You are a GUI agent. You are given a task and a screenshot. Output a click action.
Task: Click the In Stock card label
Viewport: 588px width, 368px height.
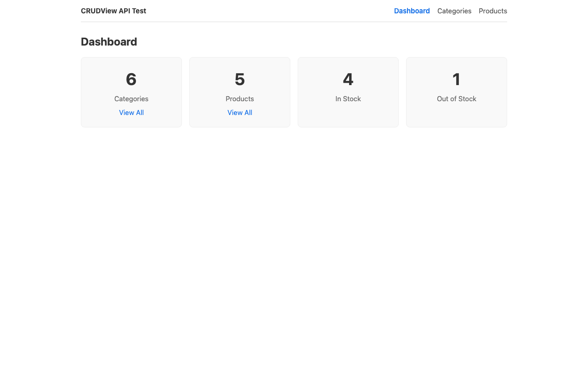tap(348, 99)
